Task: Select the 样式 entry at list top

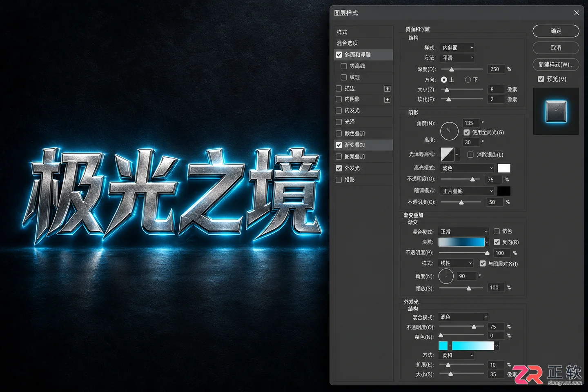Action: 363,32
